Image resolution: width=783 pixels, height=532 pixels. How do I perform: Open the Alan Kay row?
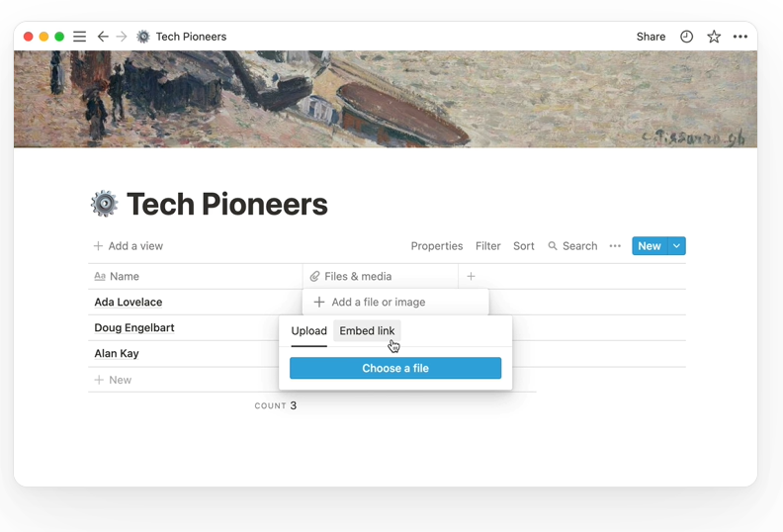click(117, 354)
